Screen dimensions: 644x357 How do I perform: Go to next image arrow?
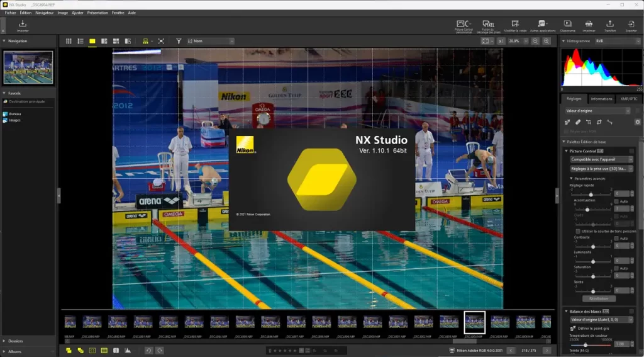click(x=547, y=351)
